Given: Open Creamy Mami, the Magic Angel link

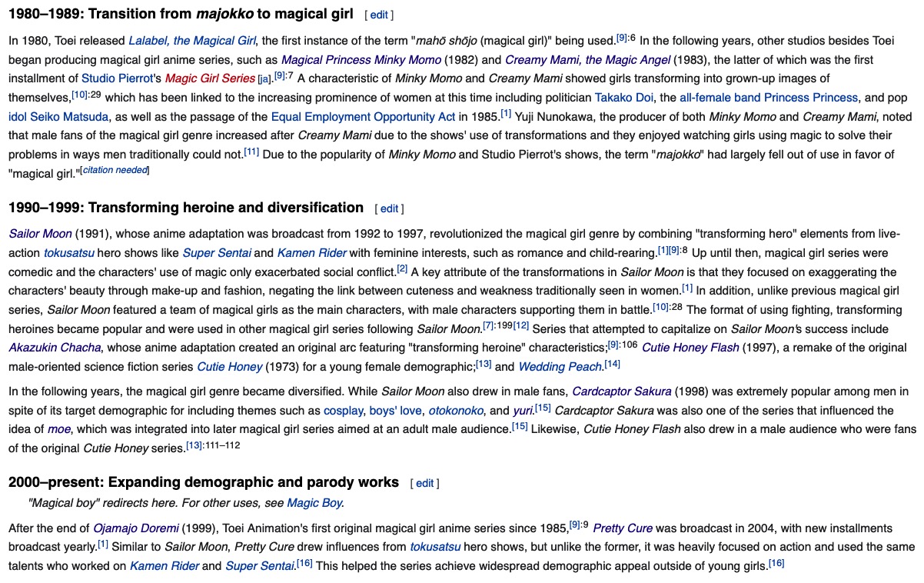Looking at the screenshot, I should 587,60.
